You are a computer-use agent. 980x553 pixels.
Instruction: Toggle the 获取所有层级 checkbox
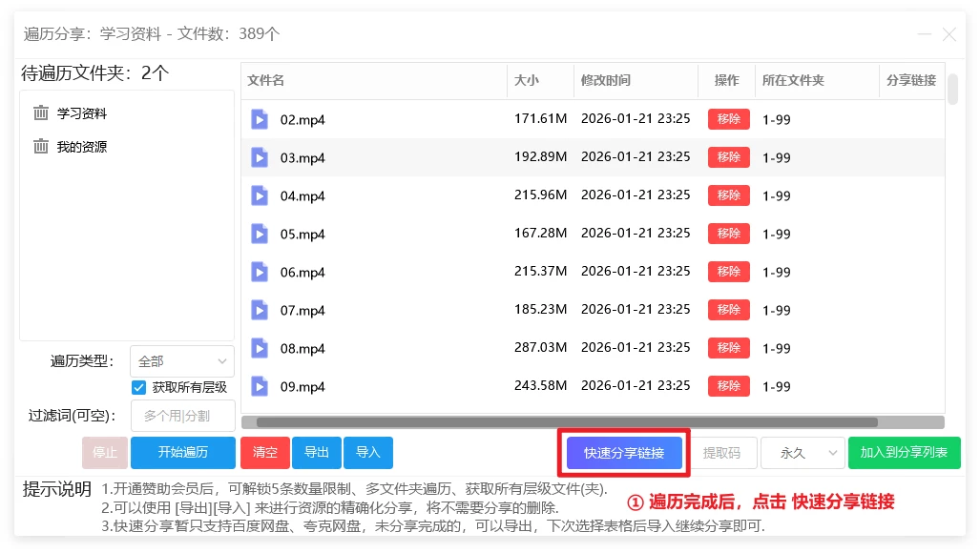click(139, 387)
